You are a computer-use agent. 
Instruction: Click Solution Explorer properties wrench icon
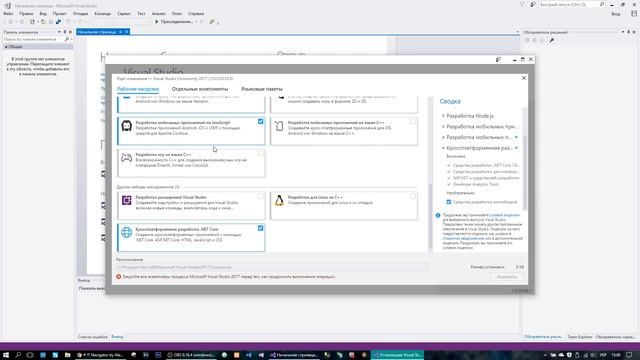tap(552, 40)
